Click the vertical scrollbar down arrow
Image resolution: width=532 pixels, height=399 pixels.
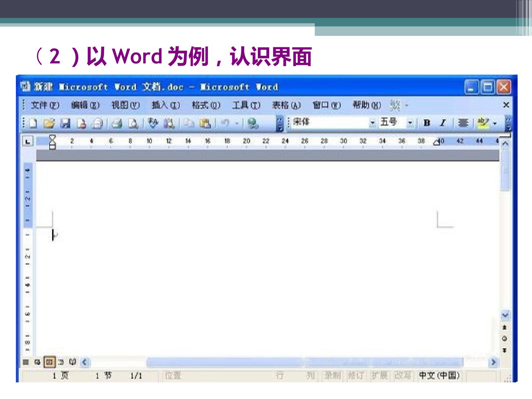[505, 315]
